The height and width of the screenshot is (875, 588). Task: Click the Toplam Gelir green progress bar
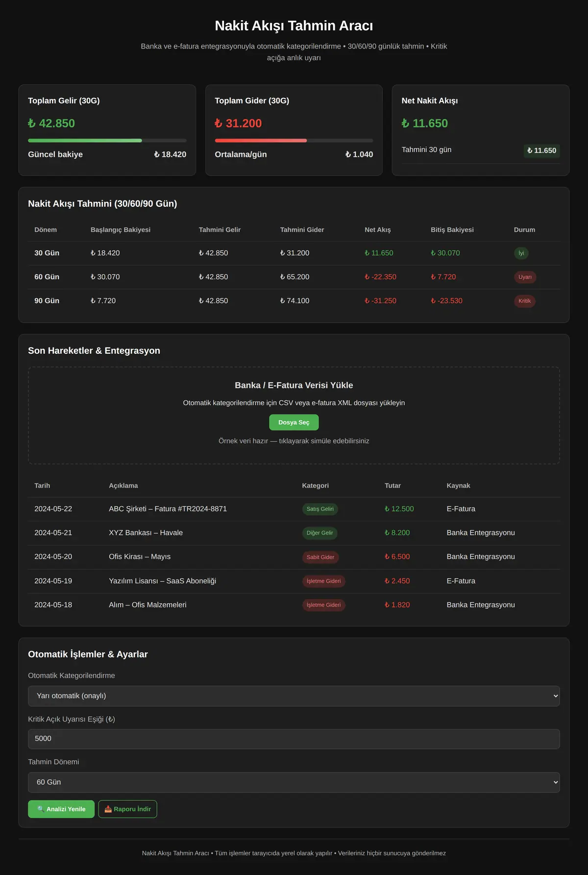pyautogui.click(x=85, y=141)
